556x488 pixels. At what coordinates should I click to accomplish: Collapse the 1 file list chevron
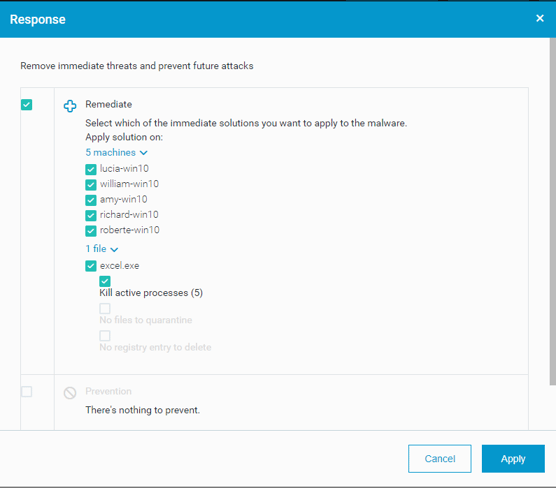114,249
